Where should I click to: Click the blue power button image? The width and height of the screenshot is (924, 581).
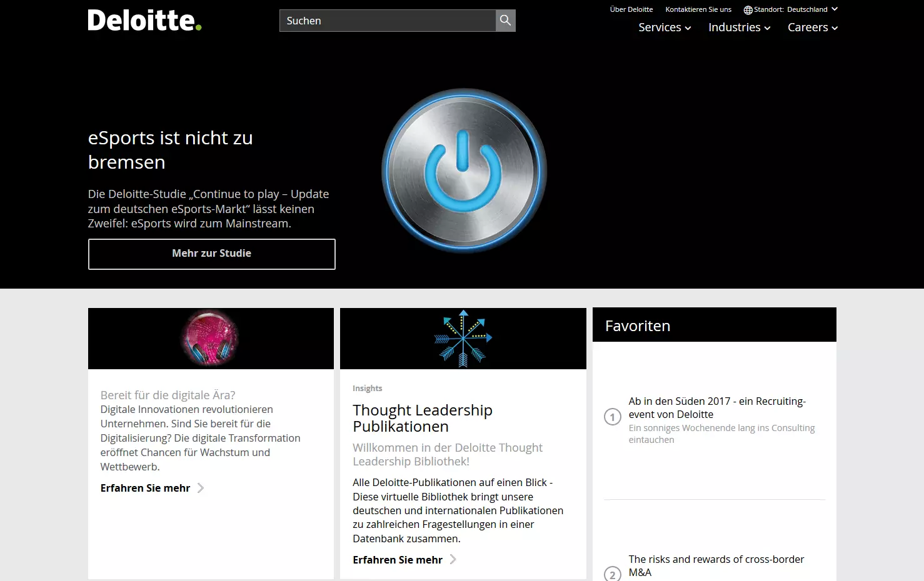(464, 171)
